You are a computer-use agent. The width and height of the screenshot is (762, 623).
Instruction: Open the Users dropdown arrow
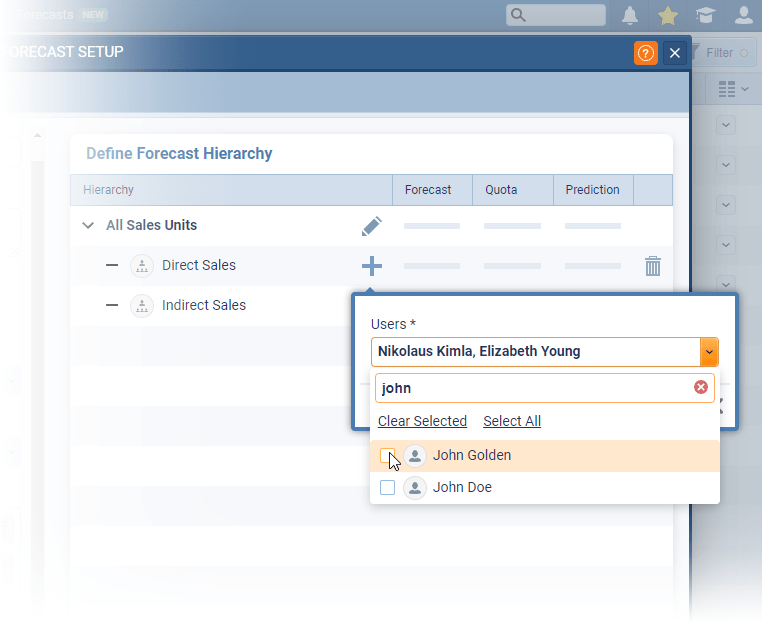pyautogui.click(x=709, y=352)
